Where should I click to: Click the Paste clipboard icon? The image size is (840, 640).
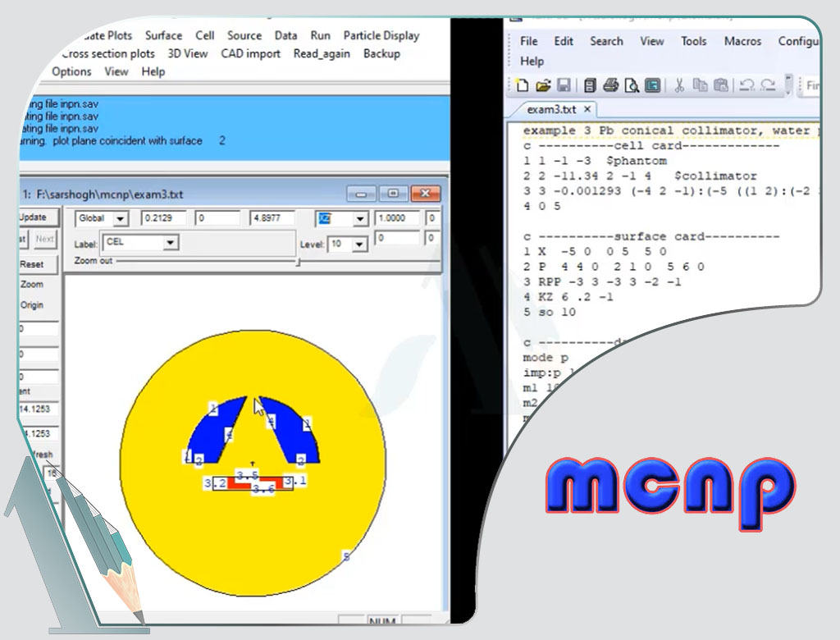(x=720, y=85)
